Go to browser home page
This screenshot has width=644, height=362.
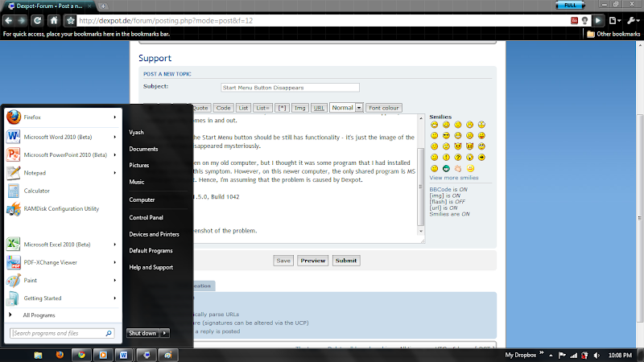point(54,21)
